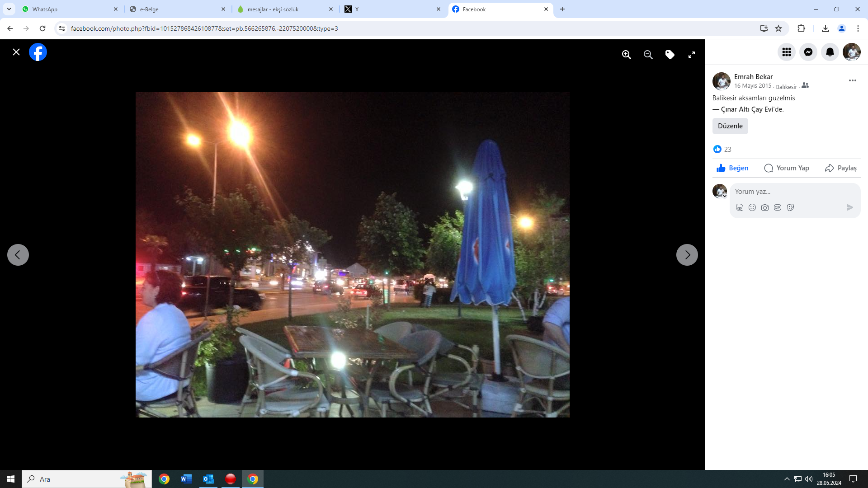Go to the previous photo
The width and height of the screenshot is (868, 488).
pos(18,255)
